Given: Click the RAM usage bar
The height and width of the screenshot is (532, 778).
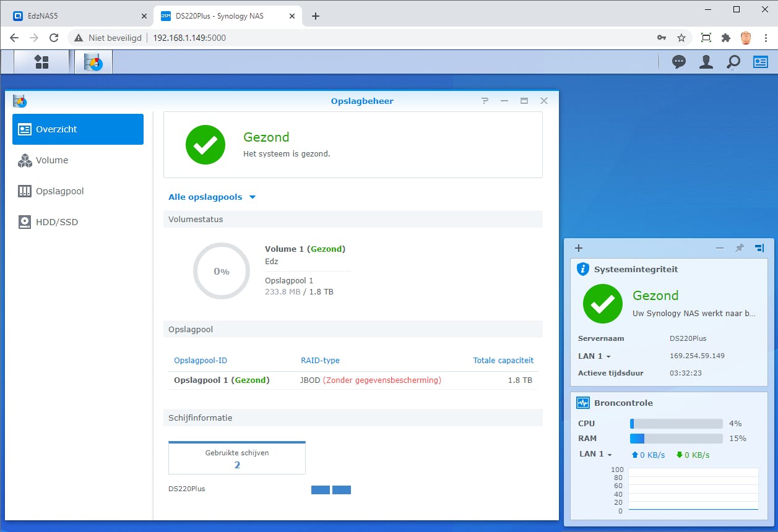Looking at the screenshot, I should 676,439.
